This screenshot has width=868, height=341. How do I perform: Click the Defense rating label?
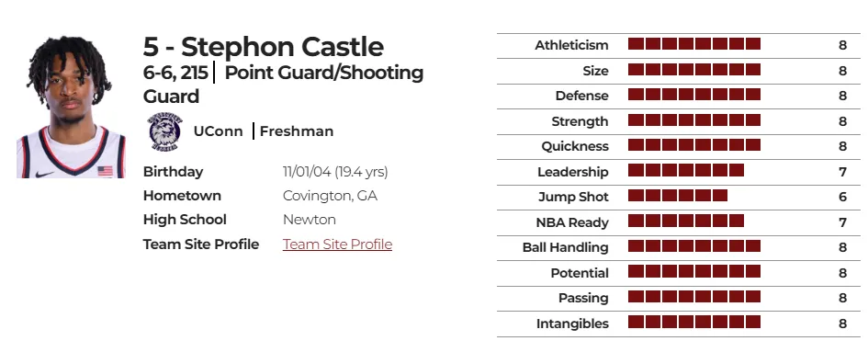pyautogui.click(x=581, y=96)
